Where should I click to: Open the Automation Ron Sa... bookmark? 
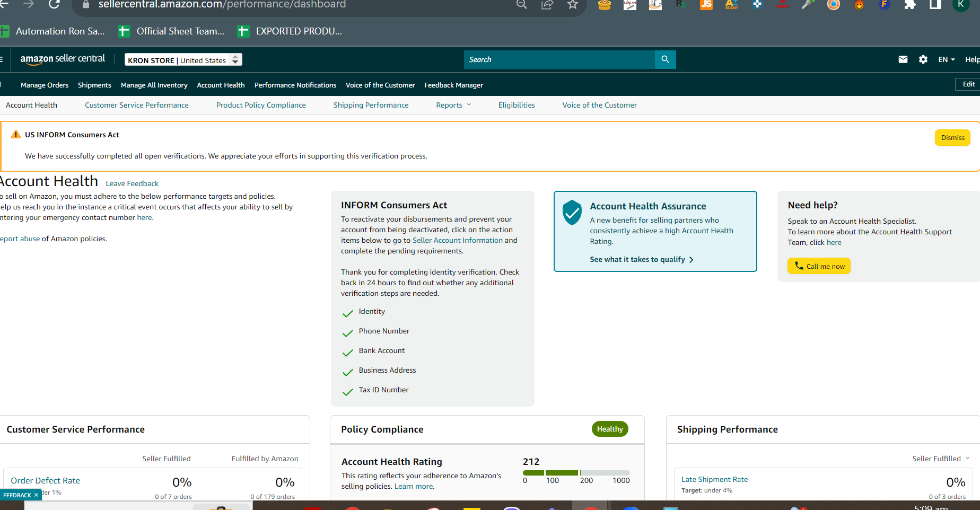click(53, 31)
